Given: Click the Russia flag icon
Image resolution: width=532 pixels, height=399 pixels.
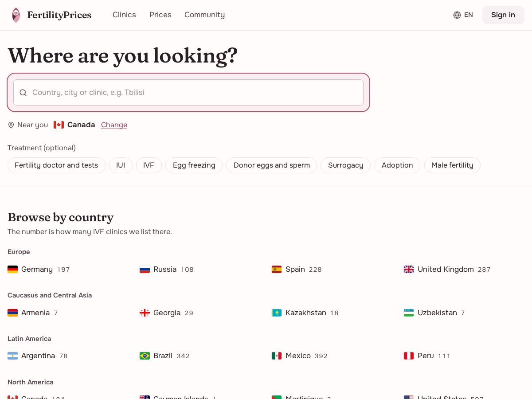Looking at the screenshot, I should pos(145,270).
